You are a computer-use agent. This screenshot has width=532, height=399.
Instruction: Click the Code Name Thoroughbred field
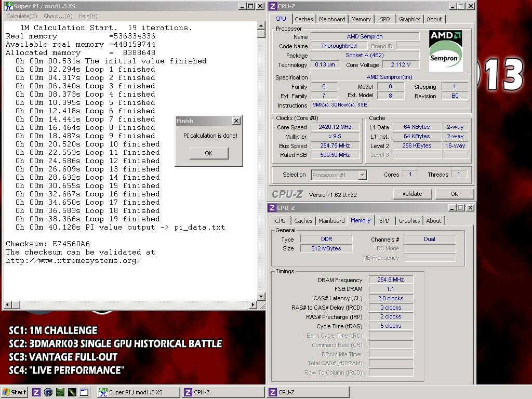coord(339,46)
